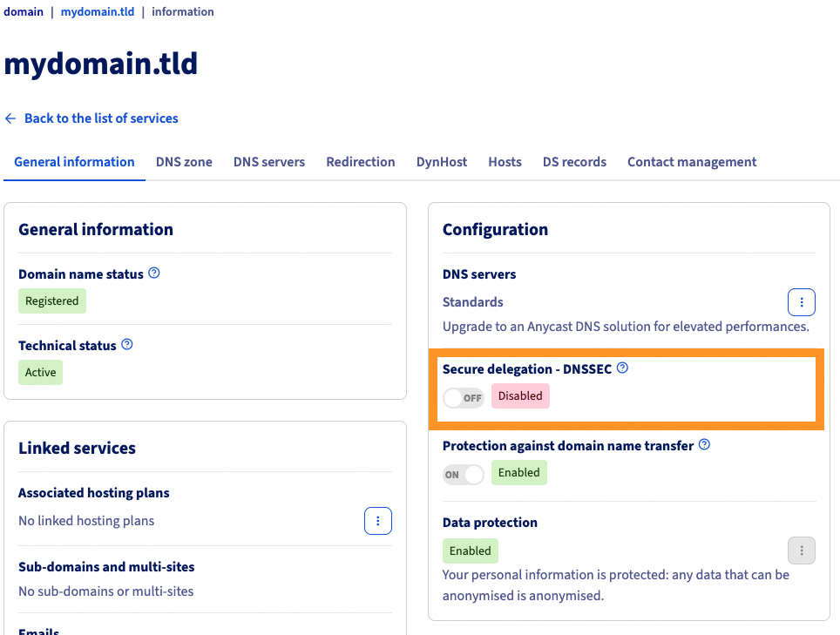The image size is (840, 635).
Task: Go to the Redirection tab
Action: (361, 162)
